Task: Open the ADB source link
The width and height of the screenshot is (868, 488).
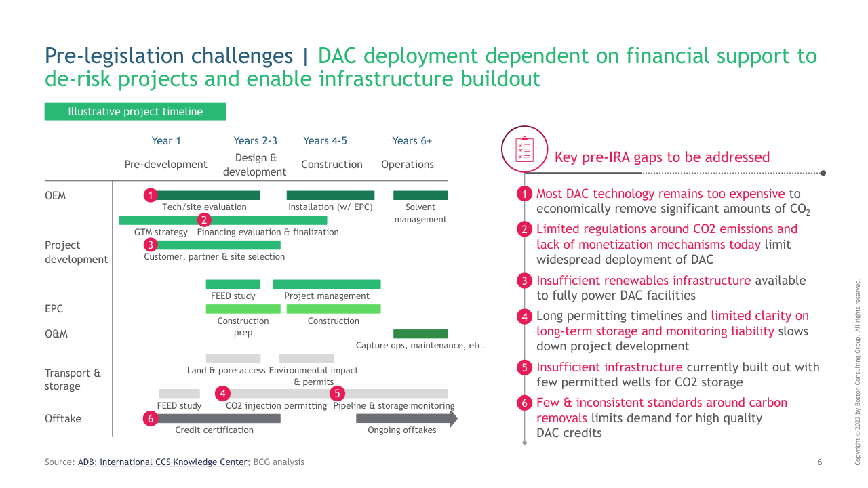Action: (86, 462)
